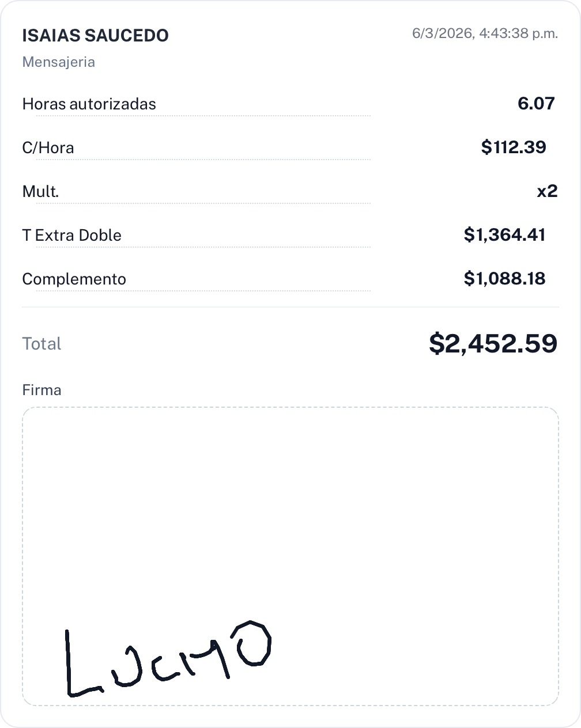581x728 pixels.
Task: Select the T Extra Doble label
Action: point(71,236)
